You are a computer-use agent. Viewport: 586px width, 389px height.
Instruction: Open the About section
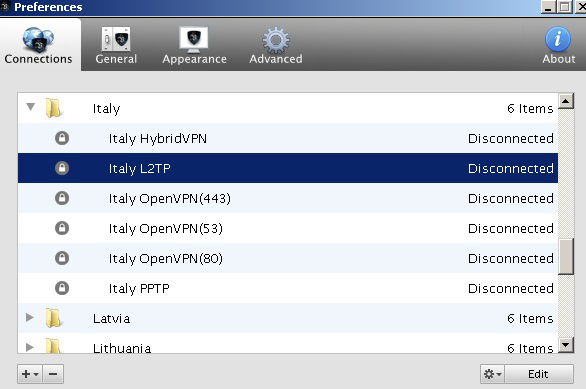(x=558, y=46)
